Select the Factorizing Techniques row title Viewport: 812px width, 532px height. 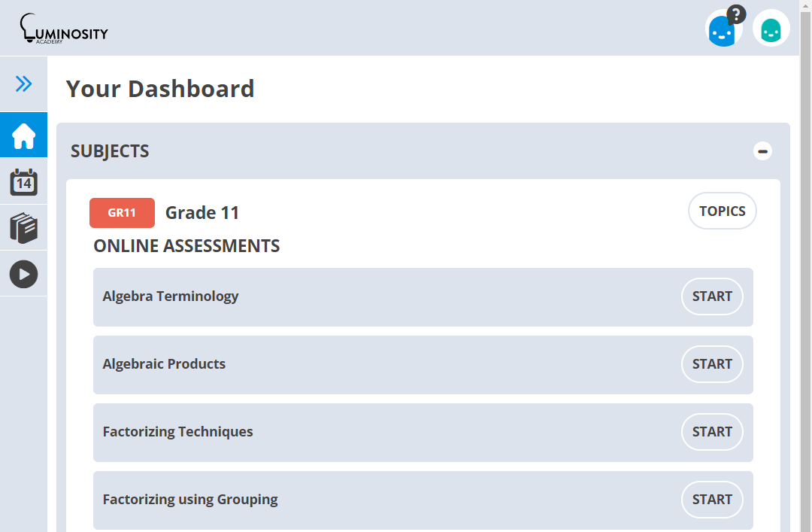coord(177,432)
